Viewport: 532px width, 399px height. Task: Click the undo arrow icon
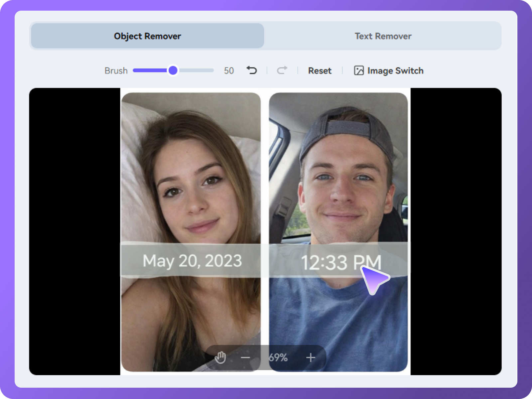[252, 70]
